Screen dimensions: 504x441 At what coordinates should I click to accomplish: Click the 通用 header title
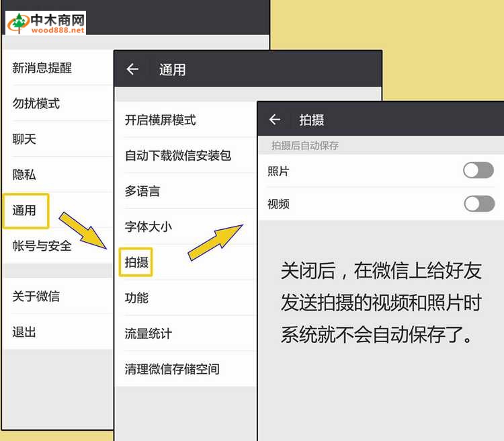pyautogui.click(x=172, y=69)
